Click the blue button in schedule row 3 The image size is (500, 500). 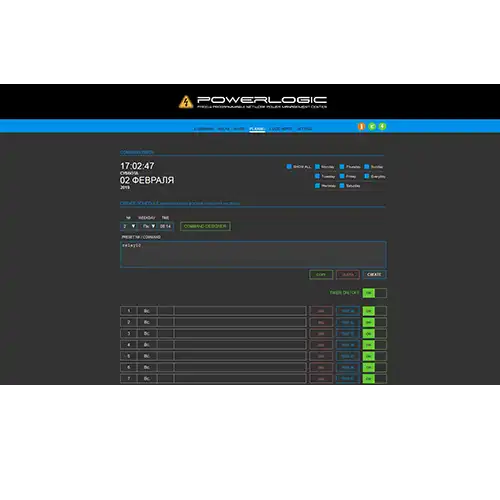pyautogui.click(x=348, y=334)
